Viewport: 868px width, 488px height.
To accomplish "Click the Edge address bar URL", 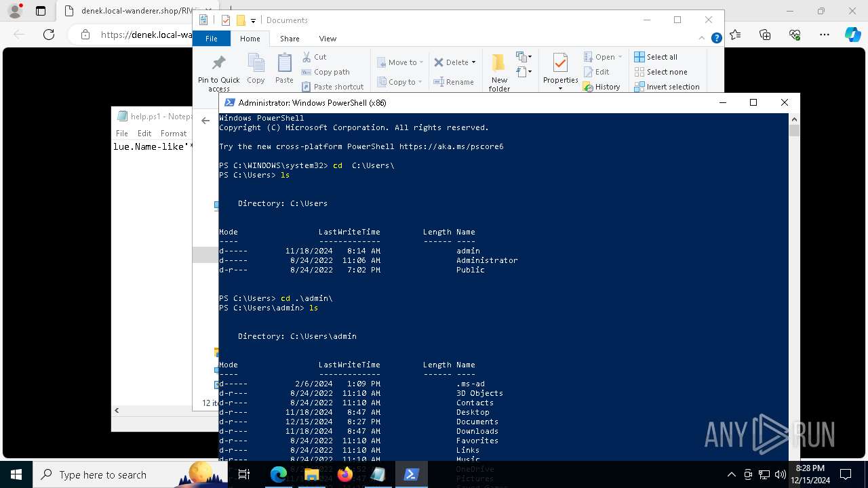I will pyautogui.click(x=146, y=35).
